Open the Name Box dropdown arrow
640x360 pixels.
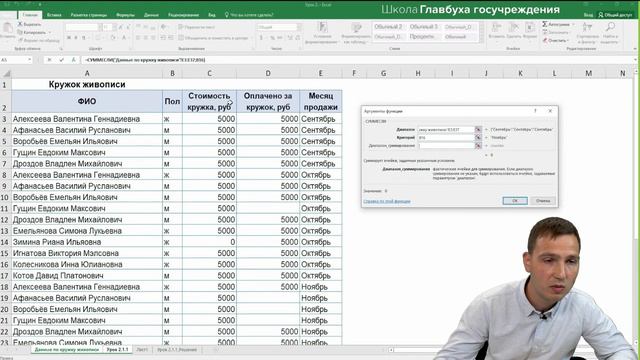[x=30, y=60]
